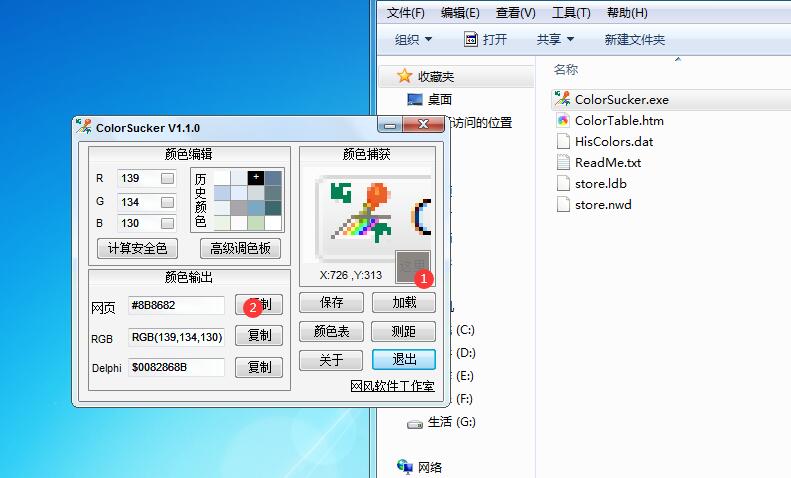Select the medium gray history color swatch
This screenshot has width=791, height=478.
tap(239, 208)
